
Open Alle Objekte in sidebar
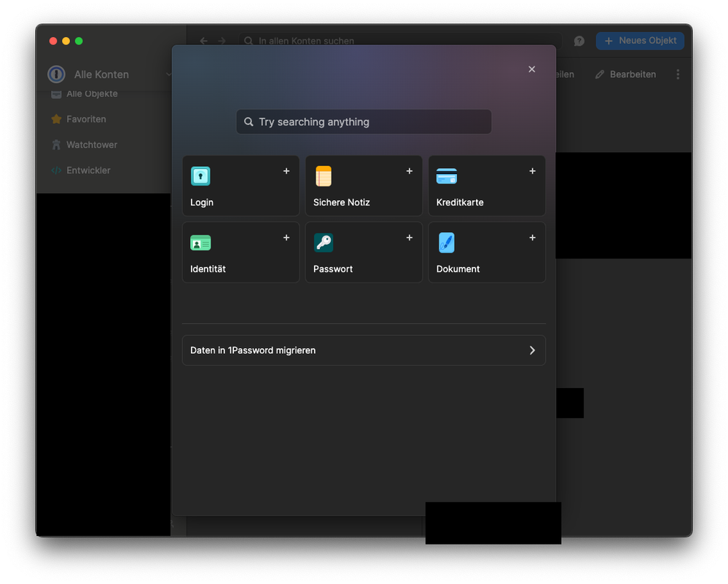point(84,94)
